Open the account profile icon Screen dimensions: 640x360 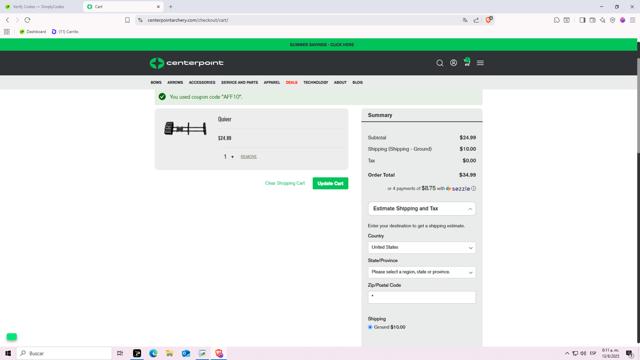coord(453,63)
